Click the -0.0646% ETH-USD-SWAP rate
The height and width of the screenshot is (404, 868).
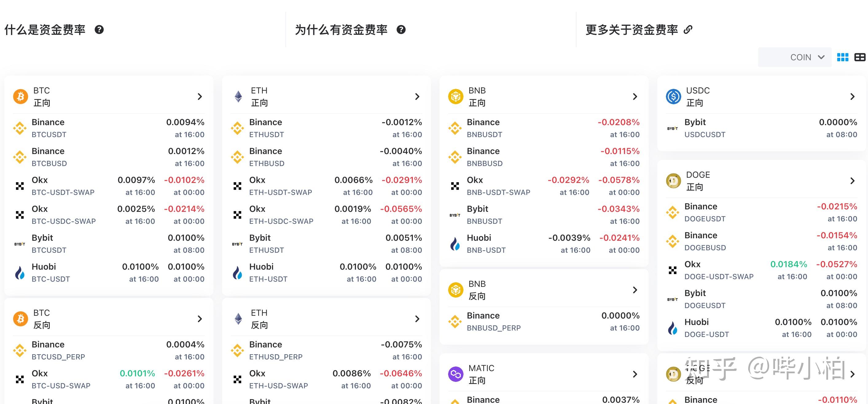401,373
